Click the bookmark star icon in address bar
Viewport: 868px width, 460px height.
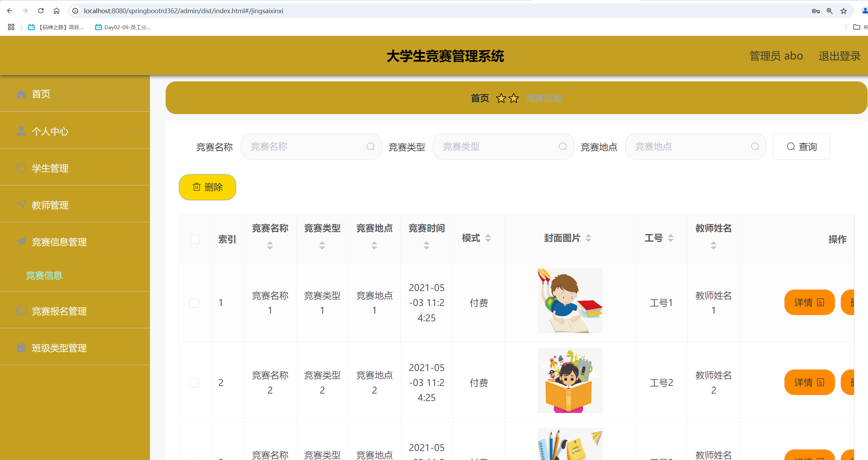point(843,11)
